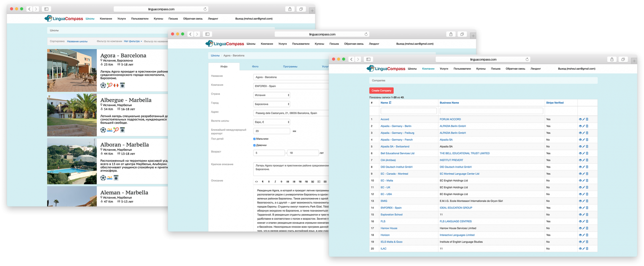This screenshot has width=644, height=266.
Task: View the Accord company row via eye icon
Action: (580, 119)
